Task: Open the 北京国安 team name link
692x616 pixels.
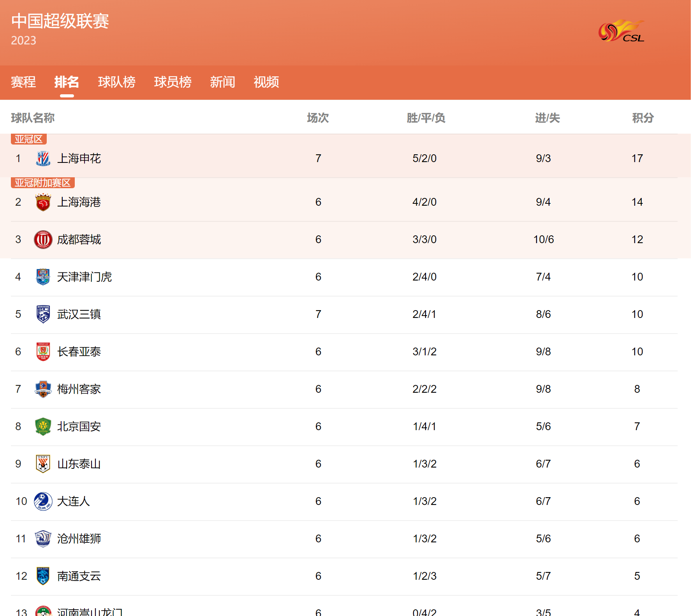Action: click(x=79, y=427)
